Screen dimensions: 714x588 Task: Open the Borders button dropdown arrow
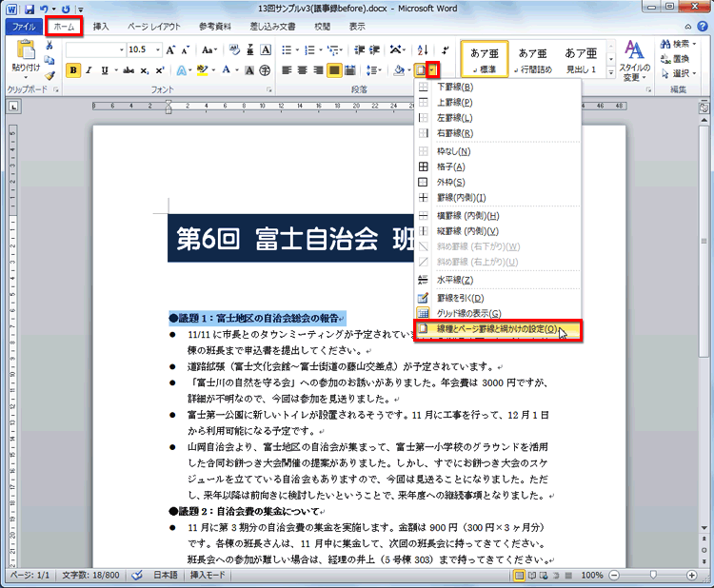coord(432,70)
